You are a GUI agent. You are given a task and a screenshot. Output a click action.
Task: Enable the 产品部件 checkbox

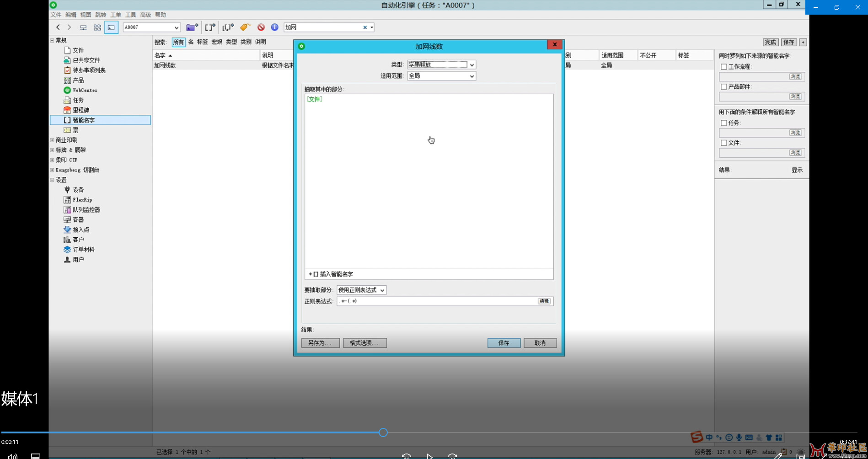tap(724, 87)
